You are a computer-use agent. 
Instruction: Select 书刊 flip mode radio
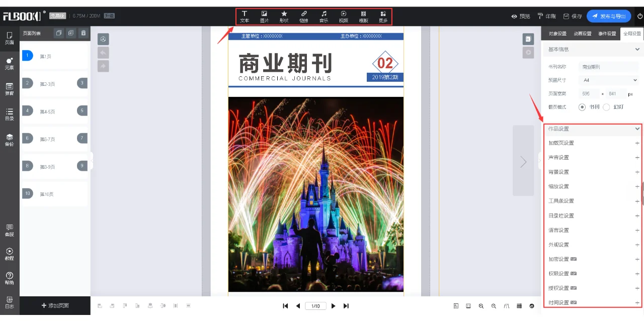pyautogui.click(x=582, y=107)
